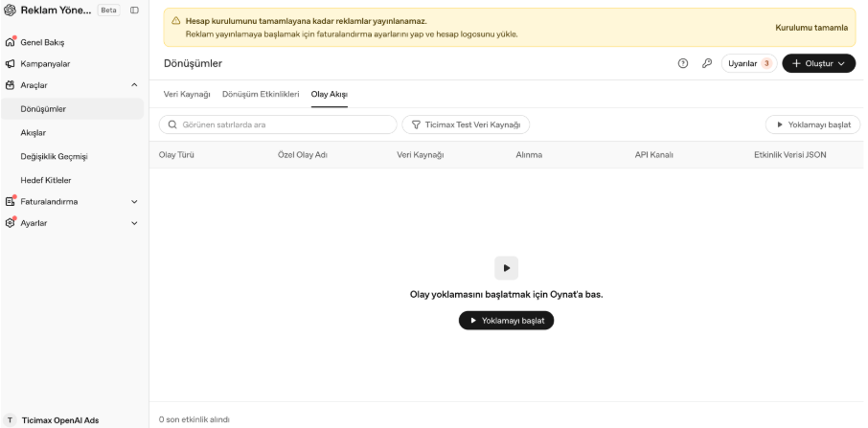
Task: Click the Kurulumu tamamla link
Action: (811, 28)
